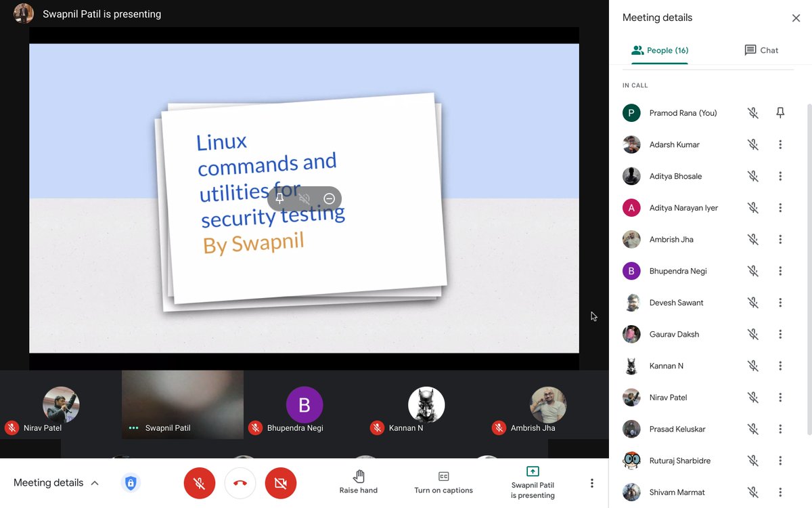The image size is (812, 508).
Task: Click mic icon beside Bhupendra Negi in list
Action: pos(752,271)
